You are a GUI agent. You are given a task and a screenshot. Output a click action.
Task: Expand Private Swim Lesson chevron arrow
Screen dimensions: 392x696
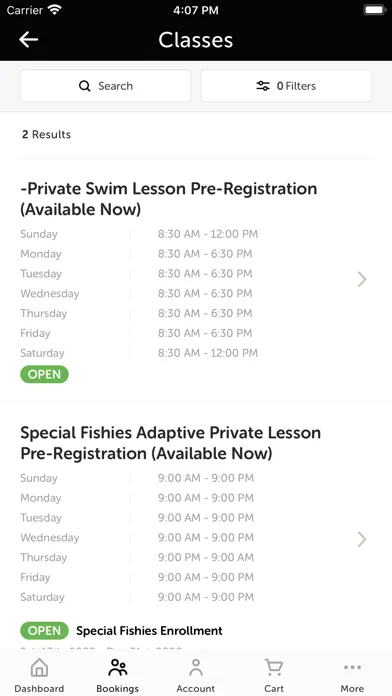pyautogui.click(x=362, y=279)
